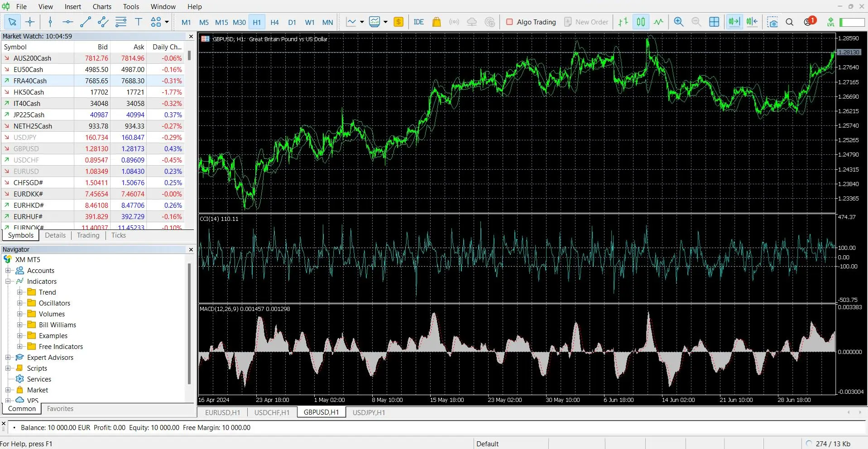This screenshot has height=449, width=868.
Task: Switch to the EURUSD,H1 chart tab
Action: tap(222, 412)
